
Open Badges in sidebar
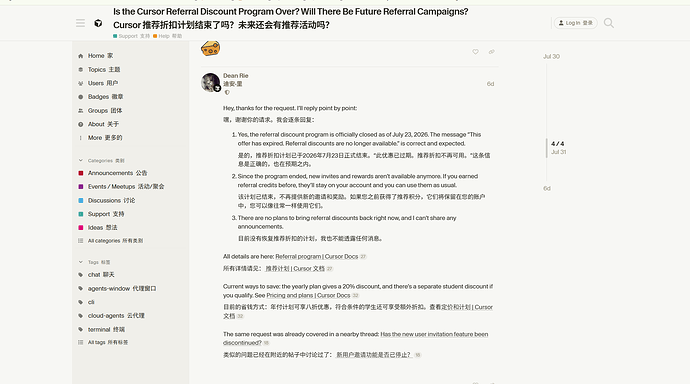point(131,97)
